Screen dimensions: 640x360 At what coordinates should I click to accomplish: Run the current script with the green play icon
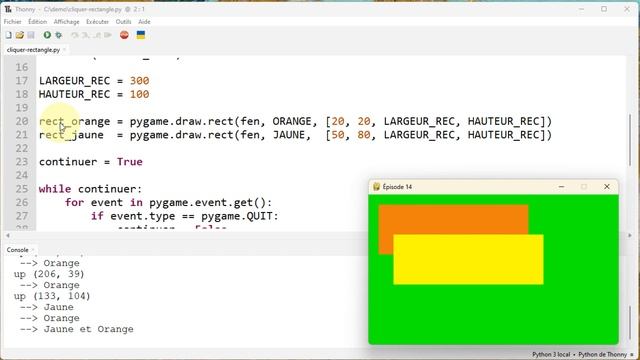click(x=47, y=35)
